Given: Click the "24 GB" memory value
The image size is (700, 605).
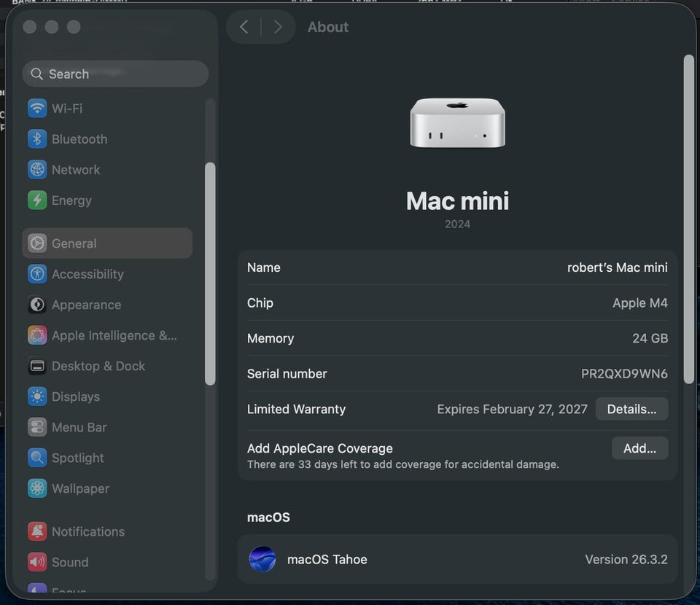Looking at the screenshot, I should click(x=650, y=338).
